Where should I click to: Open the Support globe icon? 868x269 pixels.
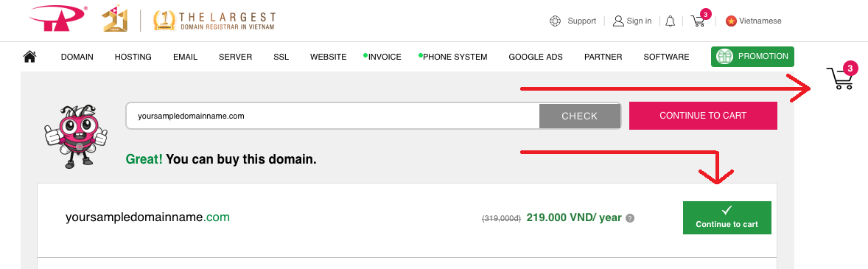tap(556, 21)
